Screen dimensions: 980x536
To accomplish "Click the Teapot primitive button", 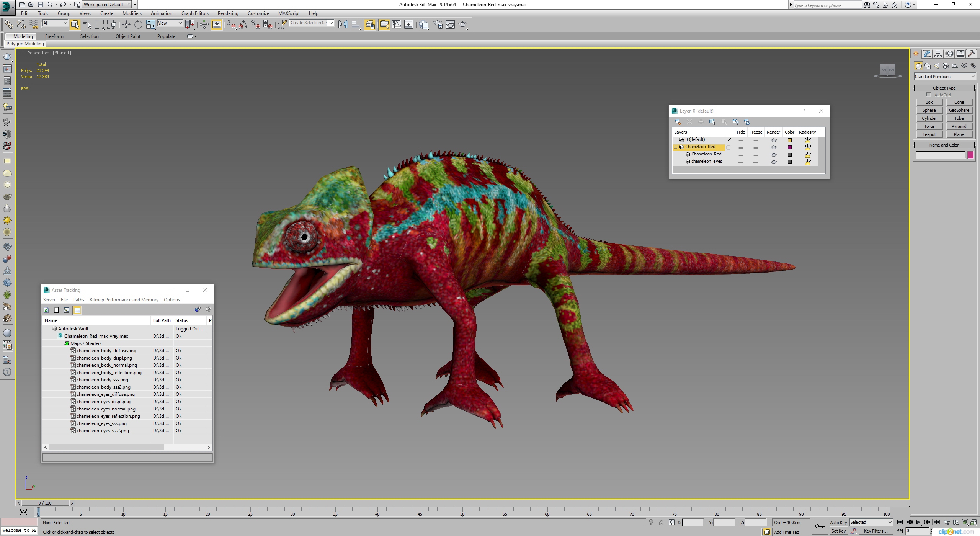I will pos(929,134).
